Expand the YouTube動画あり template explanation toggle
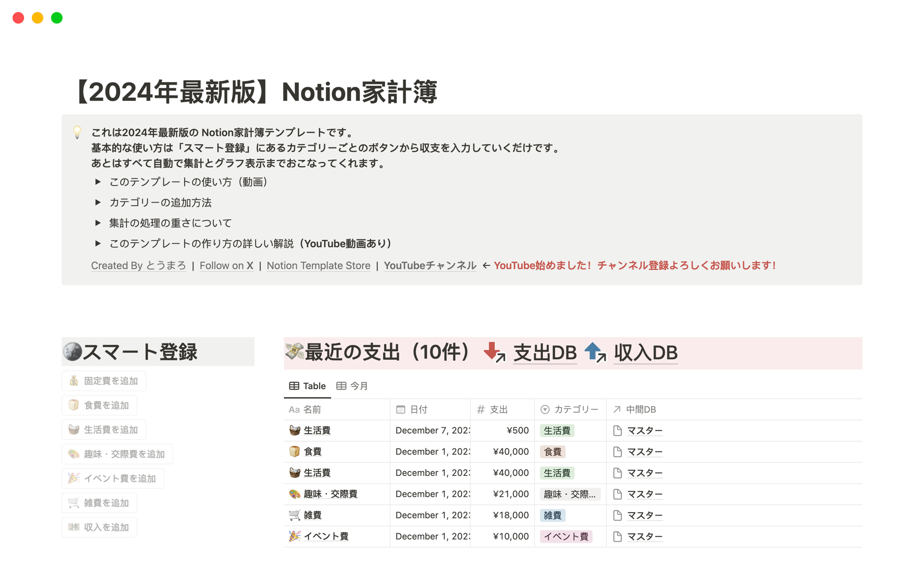Screen dimensions: 924x578 click(98, 244)
